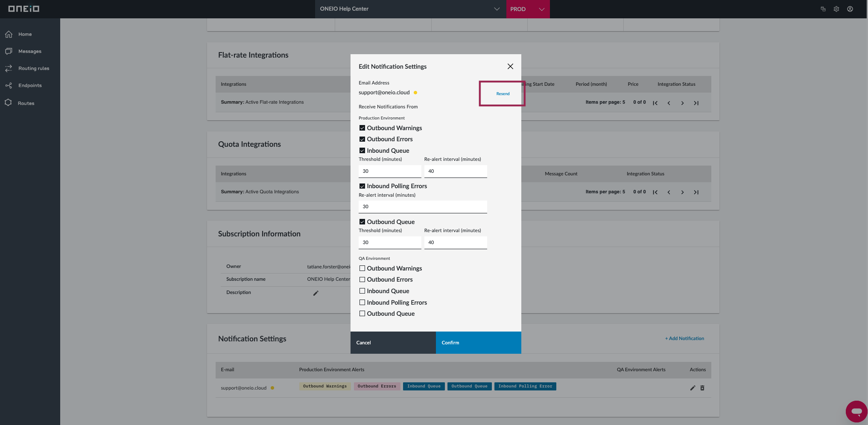Viewport: 868px width, 425px height.
Task: Click the Inbound Polling Error tag
Action: (x=525, y=386)
